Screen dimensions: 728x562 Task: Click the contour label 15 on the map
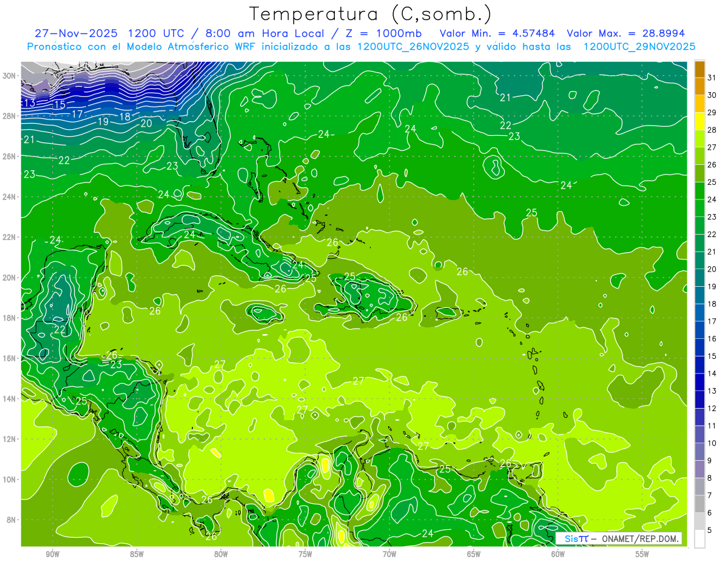[59, 105]
